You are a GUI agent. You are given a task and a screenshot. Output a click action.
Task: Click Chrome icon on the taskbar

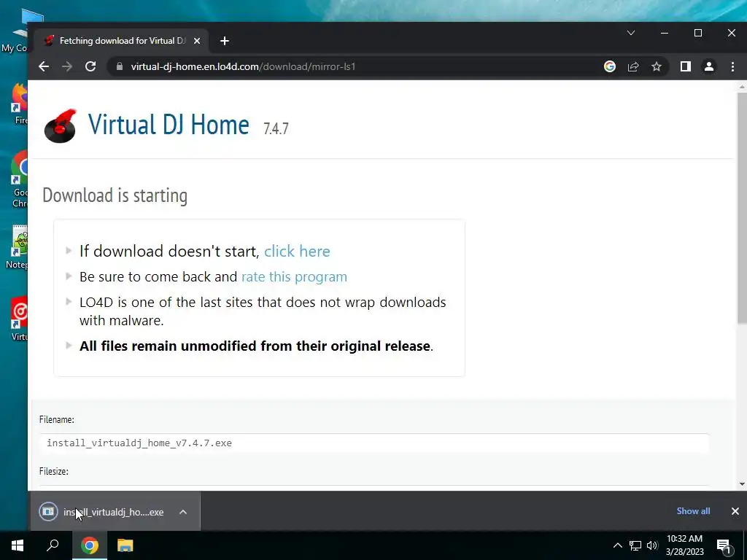pyautogui.click(x=90, y=545)
